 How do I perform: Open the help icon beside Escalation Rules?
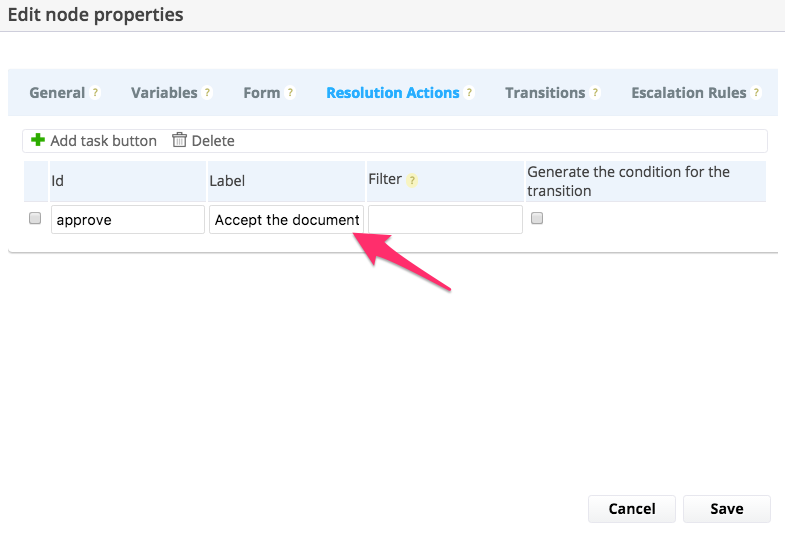click(756, 93)
